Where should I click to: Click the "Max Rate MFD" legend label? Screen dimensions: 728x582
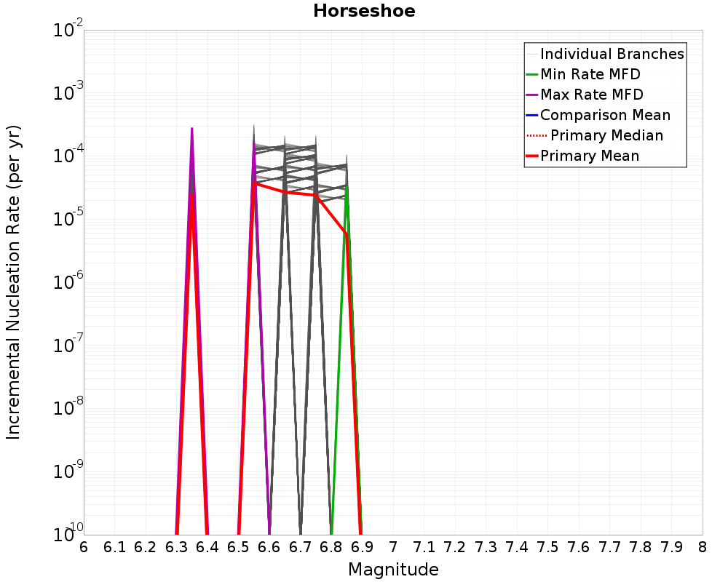[x=591, y=95]
